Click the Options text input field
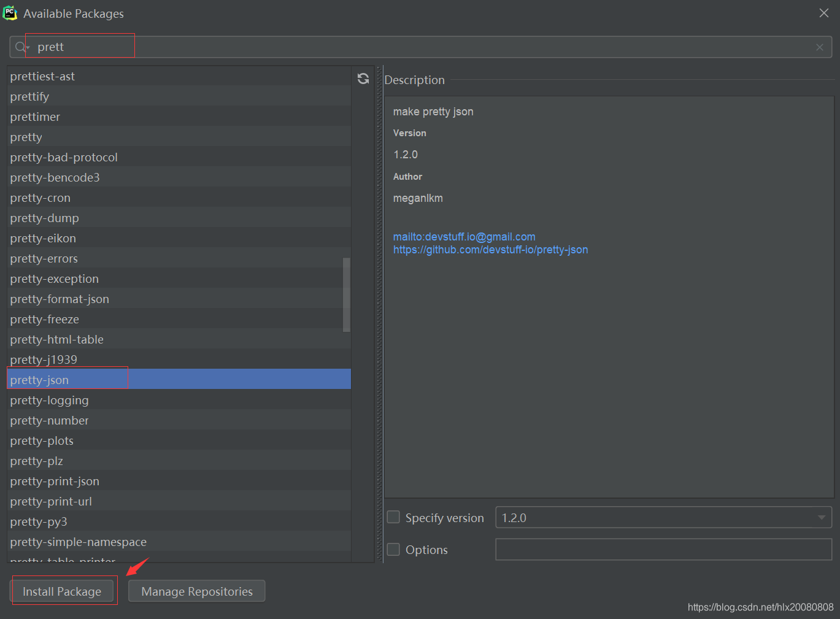This screenshot has height=619, width=840. pos(663,549)
